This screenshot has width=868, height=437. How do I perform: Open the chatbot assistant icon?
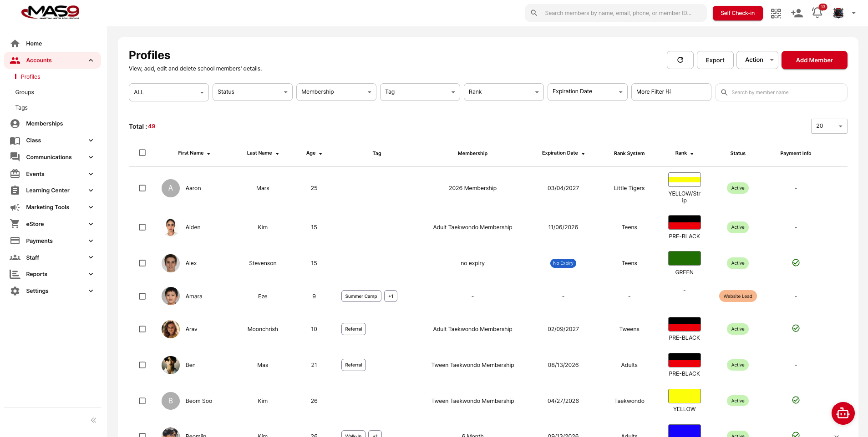[x=843, y=413]
